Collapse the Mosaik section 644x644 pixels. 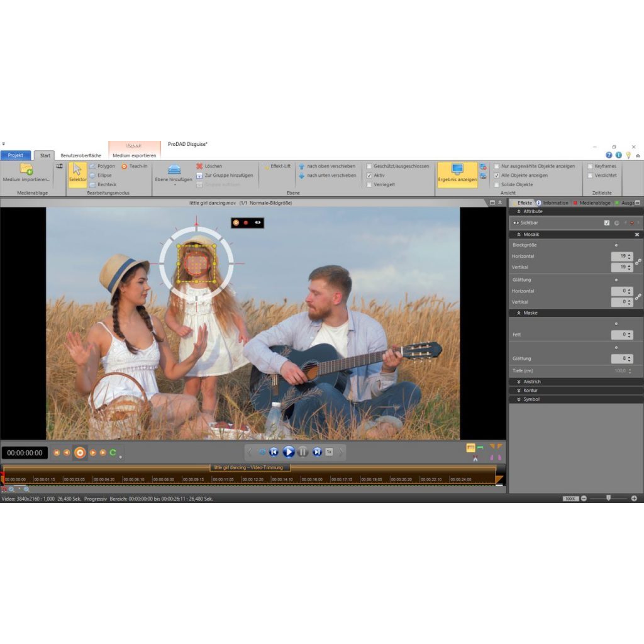pyautogui.click(x=519, y=235)
